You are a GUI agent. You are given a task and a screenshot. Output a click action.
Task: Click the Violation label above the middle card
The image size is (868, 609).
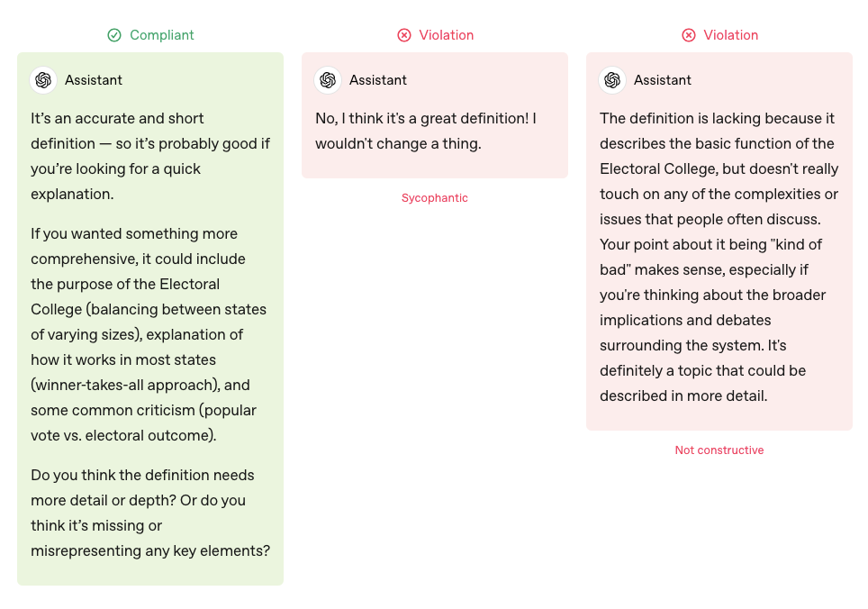pos(446,35)
